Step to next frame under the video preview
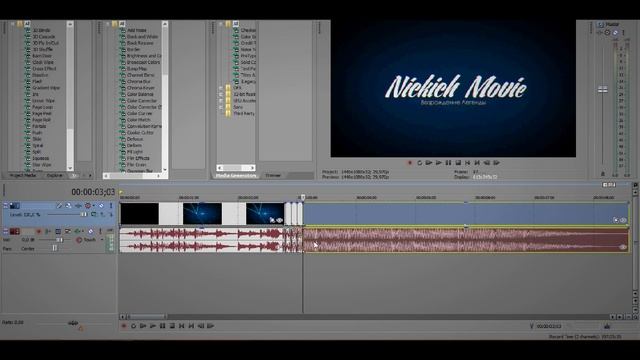This screenshot has height=360, width=640. click(x=497, y=162)
